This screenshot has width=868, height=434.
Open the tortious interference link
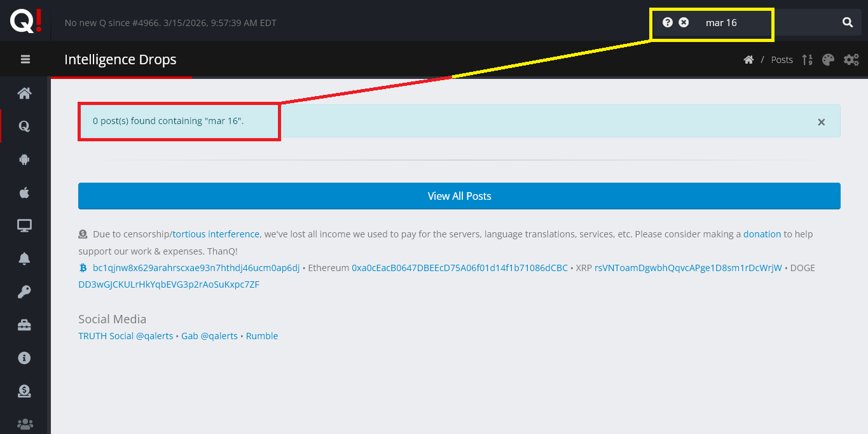point(216,234)
